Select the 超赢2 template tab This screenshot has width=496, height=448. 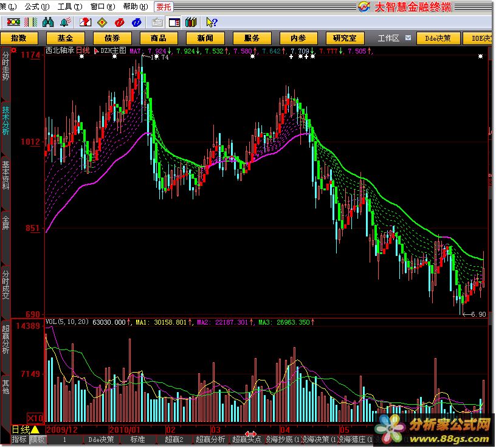[x=174, y=439]
